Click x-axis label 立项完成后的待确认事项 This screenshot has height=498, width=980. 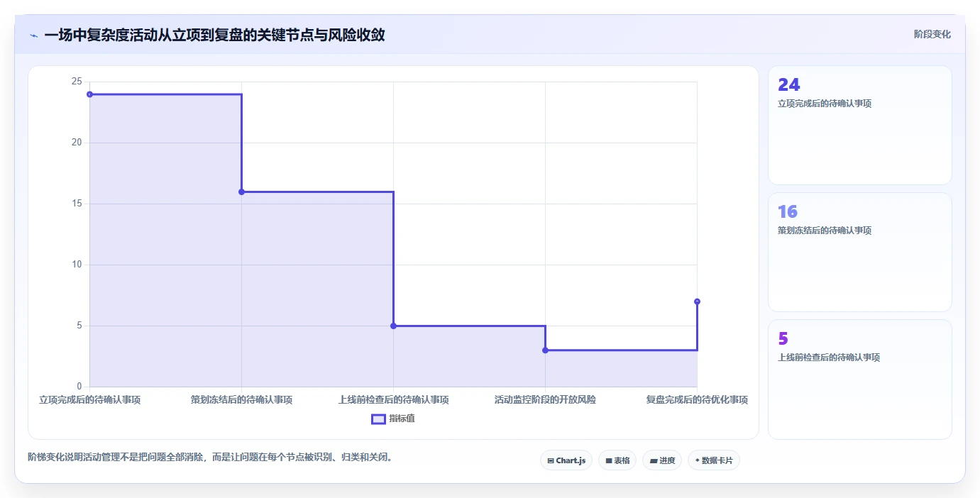point(89,400)
